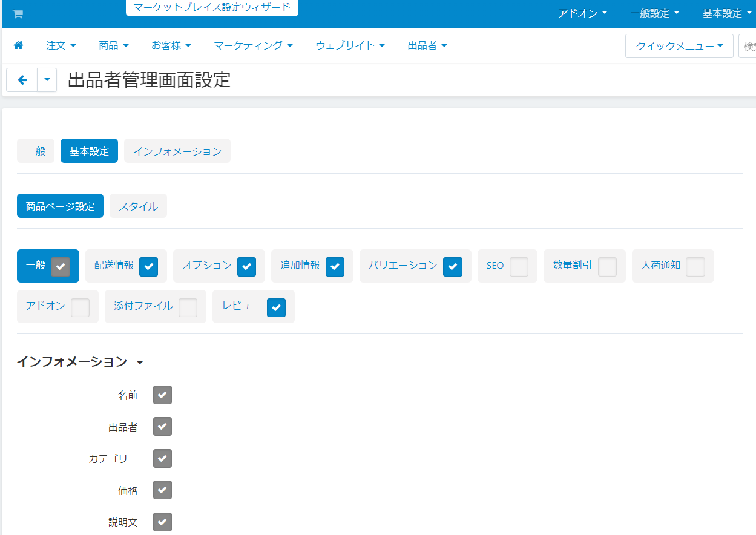The height and width of the screenshot is (535, 756).
Task: Open the アドオン menu in top bar
Action: pyautogui.click(x=582, y=13)
